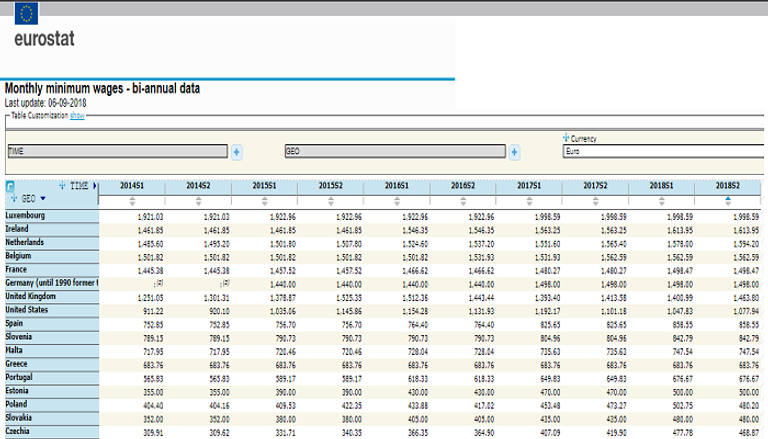Click the TIME dimension field box
The image size is (768, 439).
(x=117, y=152)
